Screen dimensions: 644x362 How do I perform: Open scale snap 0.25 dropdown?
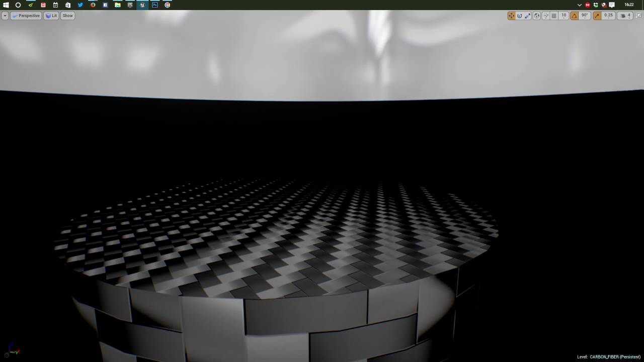[608, 16]
